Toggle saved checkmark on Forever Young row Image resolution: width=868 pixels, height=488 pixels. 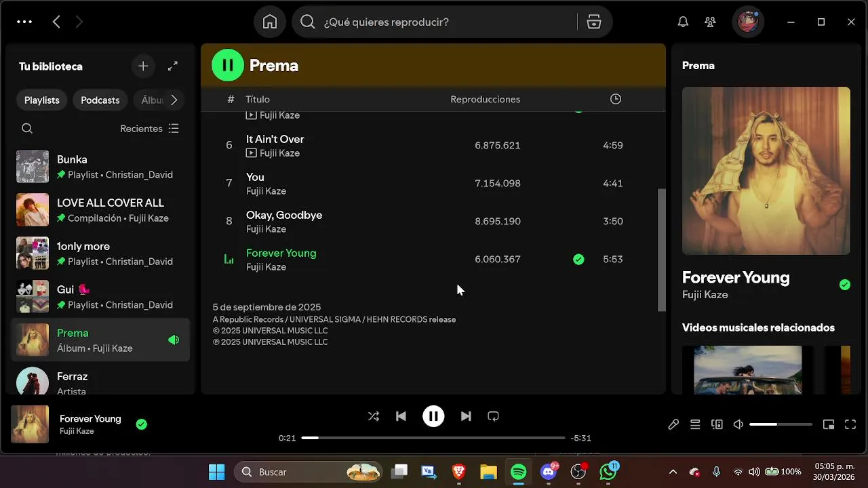(578, 259)
